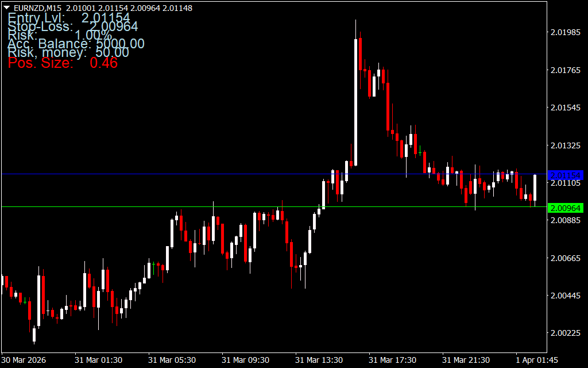Image resolution: width=588 pixels, height=368 pixels.
Task: Click the Acc. Balance 5000.00 label
Action: pyautogui.click(x=76, y=44)
